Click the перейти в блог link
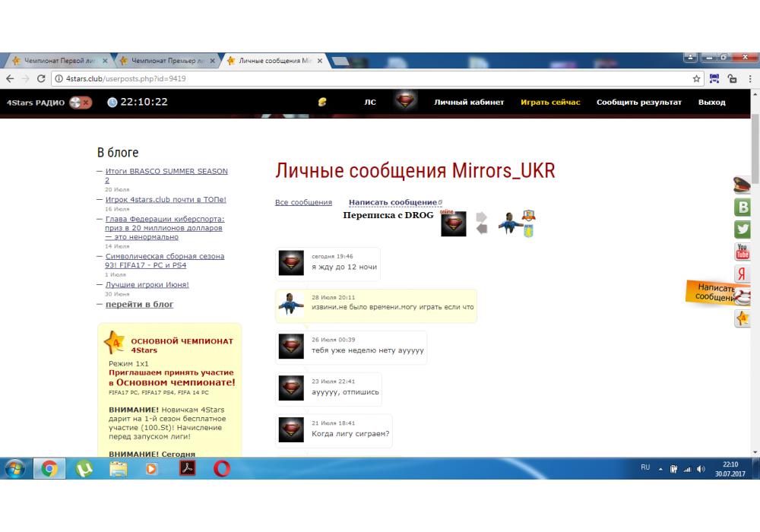760x532 pixels. (x=139, y=305)
